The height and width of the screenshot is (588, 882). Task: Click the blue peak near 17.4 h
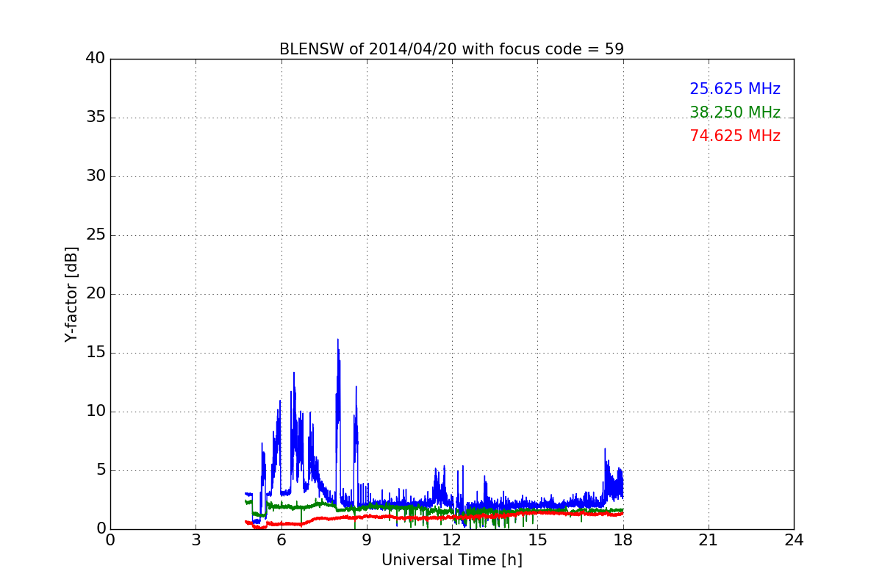605,449
